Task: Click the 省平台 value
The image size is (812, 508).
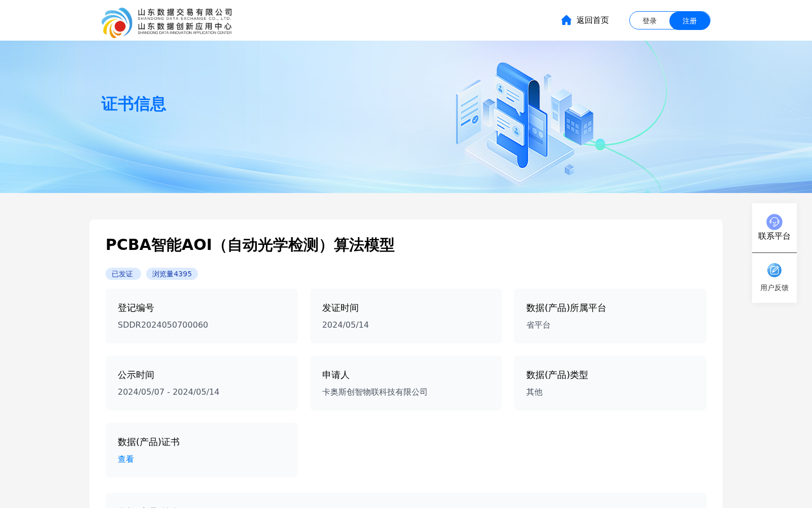Action: tap(538, 325)
